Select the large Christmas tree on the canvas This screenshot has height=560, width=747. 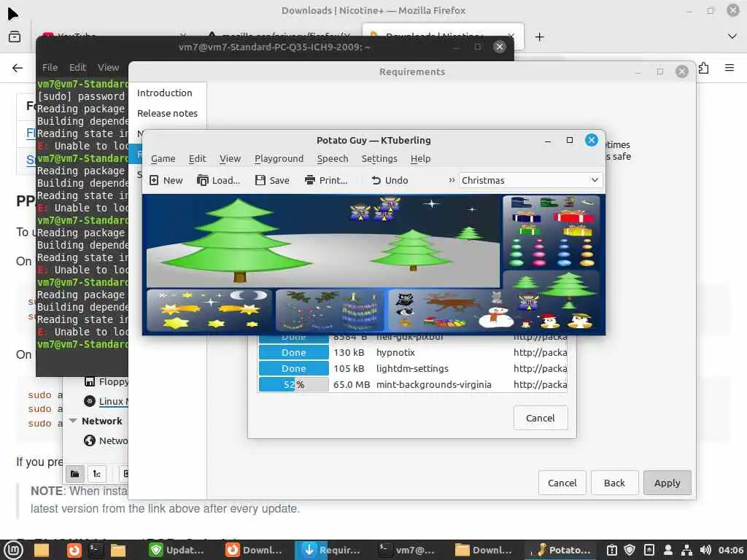pos(237,240)
